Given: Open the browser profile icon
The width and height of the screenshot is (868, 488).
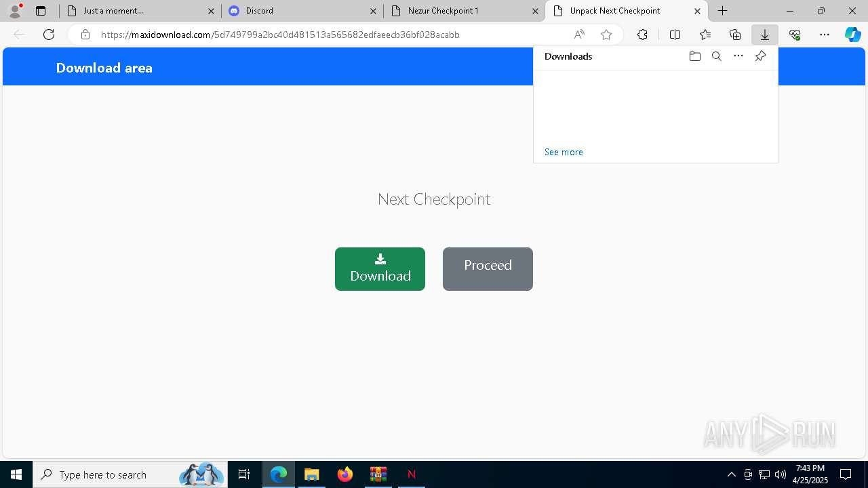Looking at the screenshot, I should (x=15, y=10).
